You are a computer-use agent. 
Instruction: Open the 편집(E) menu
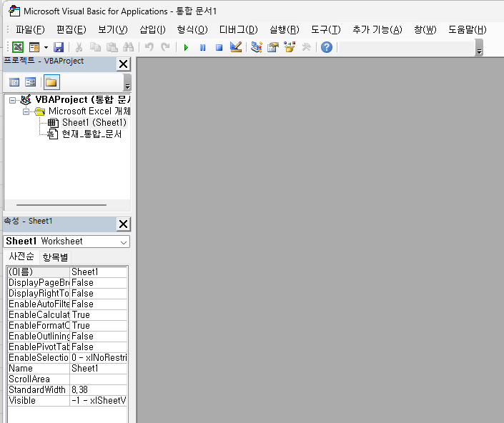(71, 29)
